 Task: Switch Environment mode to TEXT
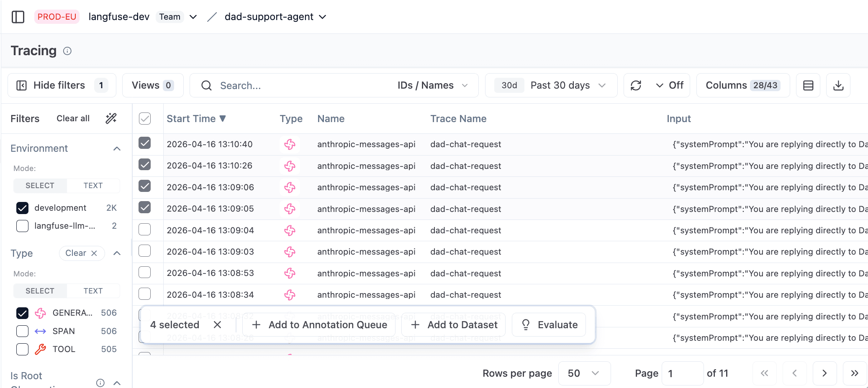point(93,186)
